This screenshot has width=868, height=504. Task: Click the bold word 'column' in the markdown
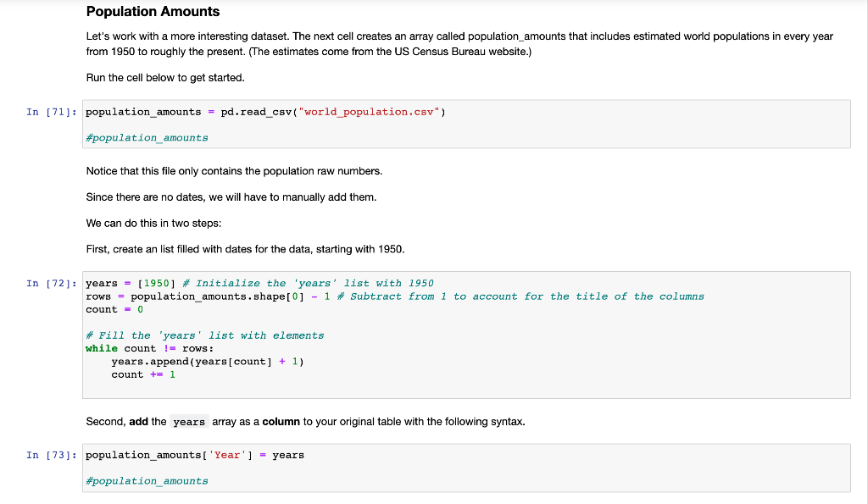[x=281, y=422]
